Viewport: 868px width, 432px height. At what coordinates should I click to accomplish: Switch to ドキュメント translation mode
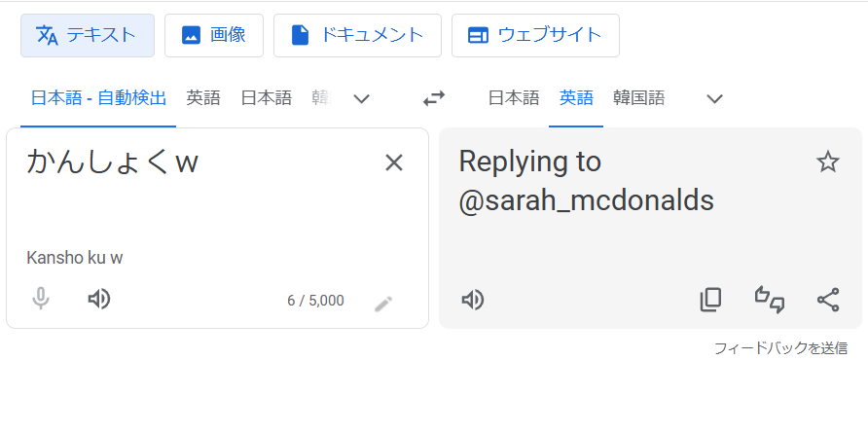pos(357,36)
